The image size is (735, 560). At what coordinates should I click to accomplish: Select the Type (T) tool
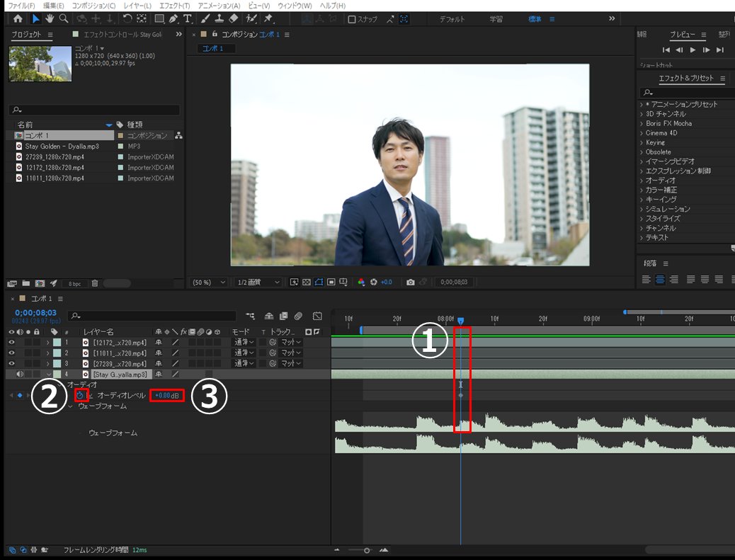coord(187,19)
